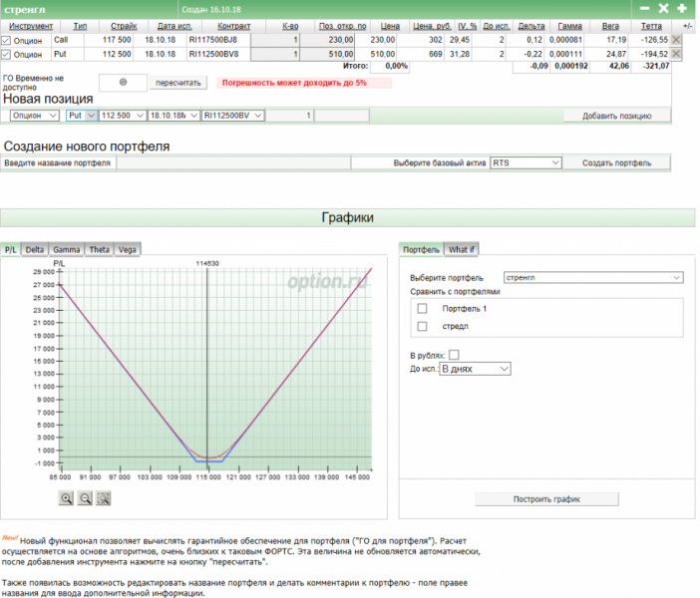The height and width of the screenshot is (598, 700).
Task: Sort by Дата исп. column header
Action: [175, 26]
